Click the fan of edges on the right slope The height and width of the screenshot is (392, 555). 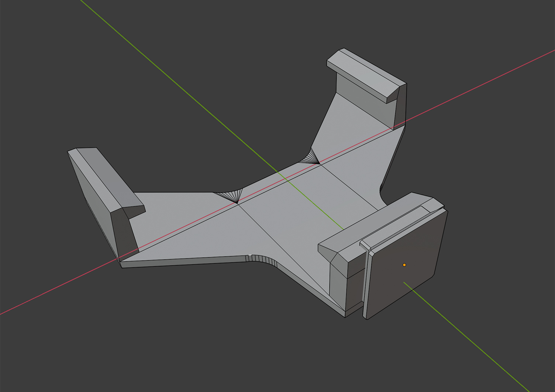click(x=312, y=157)
